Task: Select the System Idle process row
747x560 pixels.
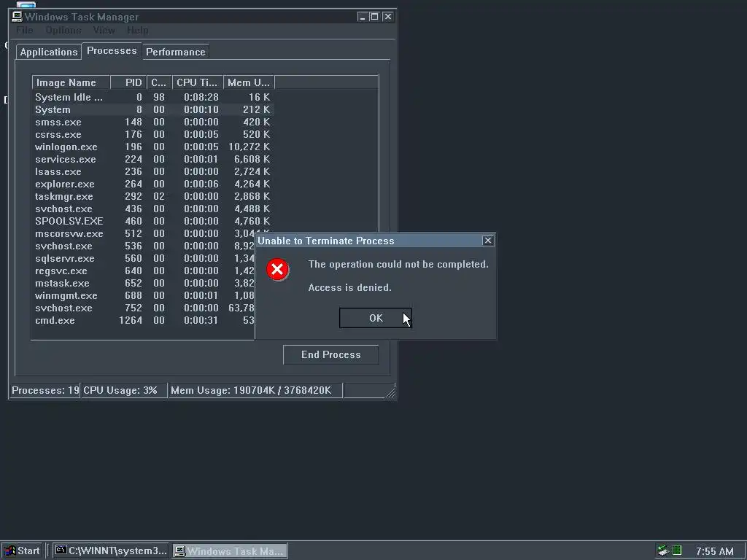Action: (x=153, y=97)
